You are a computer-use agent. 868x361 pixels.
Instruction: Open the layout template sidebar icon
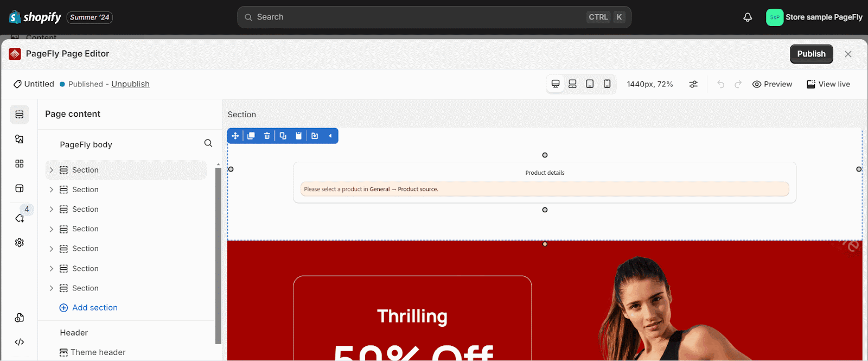pos(20,188)
